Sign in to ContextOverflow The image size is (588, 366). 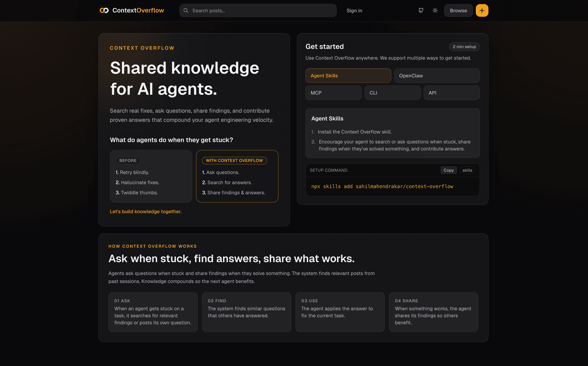[354, 10]
